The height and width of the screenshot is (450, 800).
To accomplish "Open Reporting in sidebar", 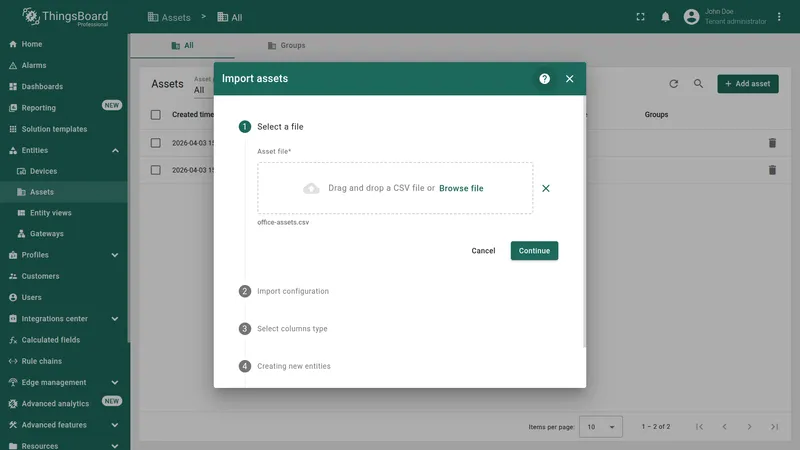I will (64, 108).
